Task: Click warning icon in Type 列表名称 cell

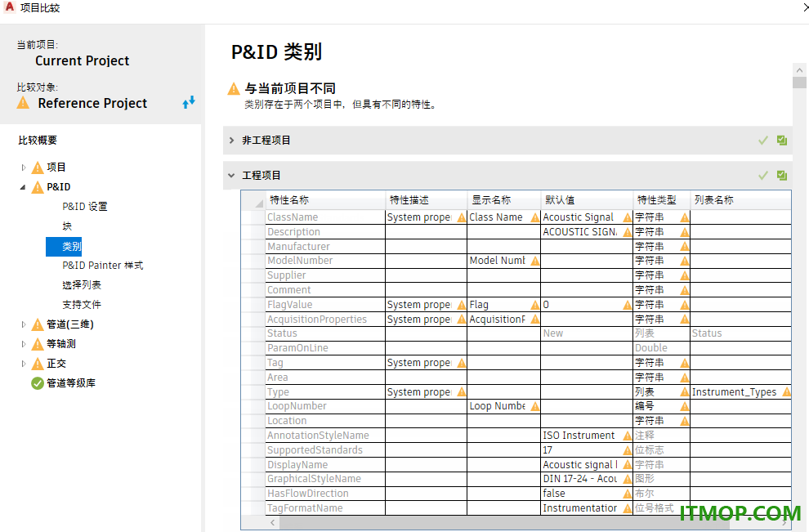Action: pos(786,392)
